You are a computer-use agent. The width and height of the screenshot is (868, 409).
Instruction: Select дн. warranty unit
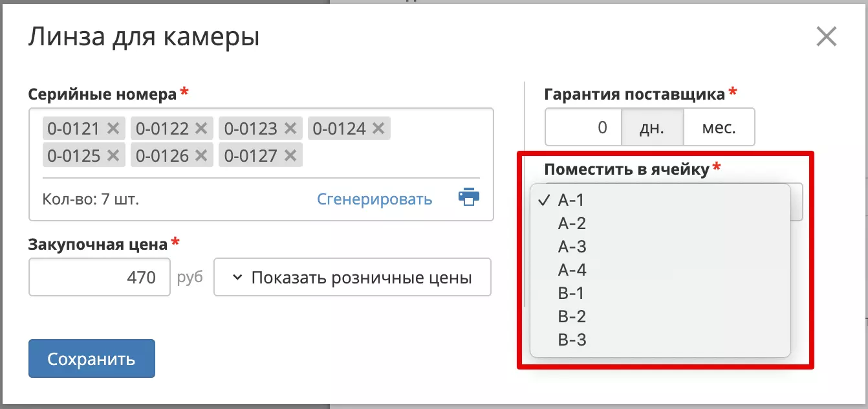pos(652,127)
